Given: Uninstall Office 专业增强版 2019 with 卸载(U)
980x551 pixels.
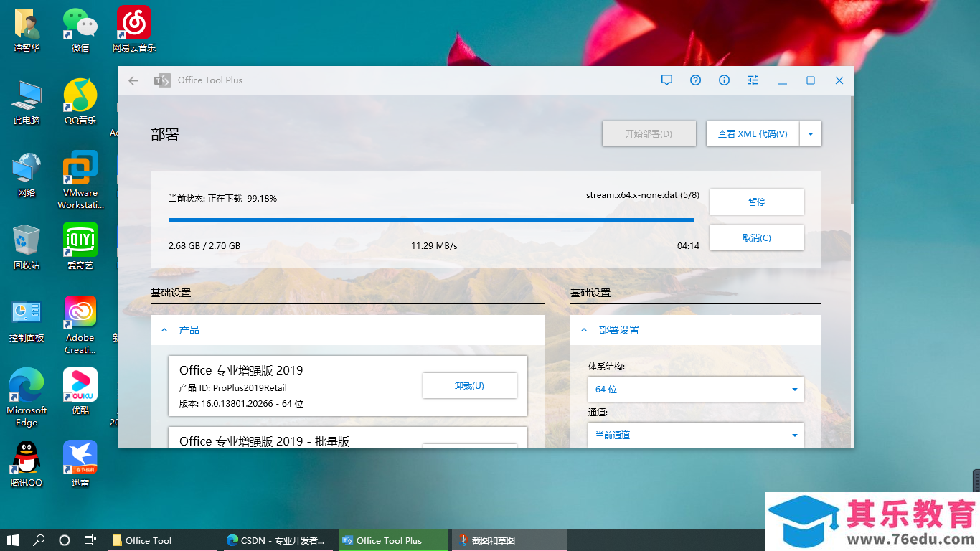Looking at the screenshot, I should point(470,386).
